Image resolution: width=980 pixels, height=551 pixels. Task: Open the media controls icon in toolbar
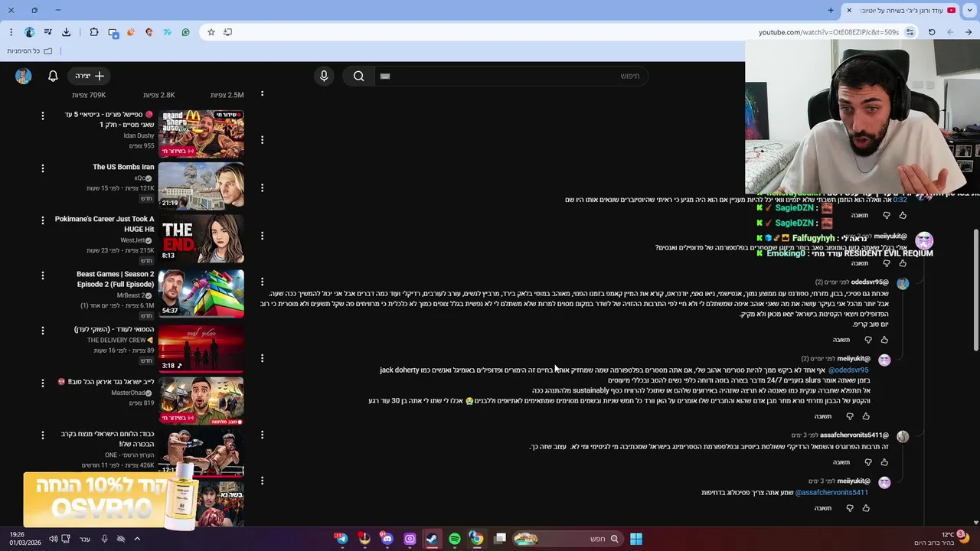pos(47,32)
